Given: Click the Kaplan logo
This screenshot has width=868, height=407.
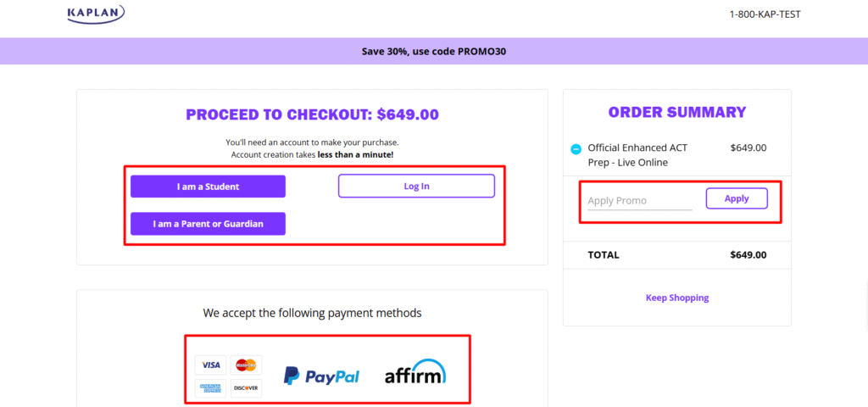Looking at the screenshot, I should (x=96, y=14).
